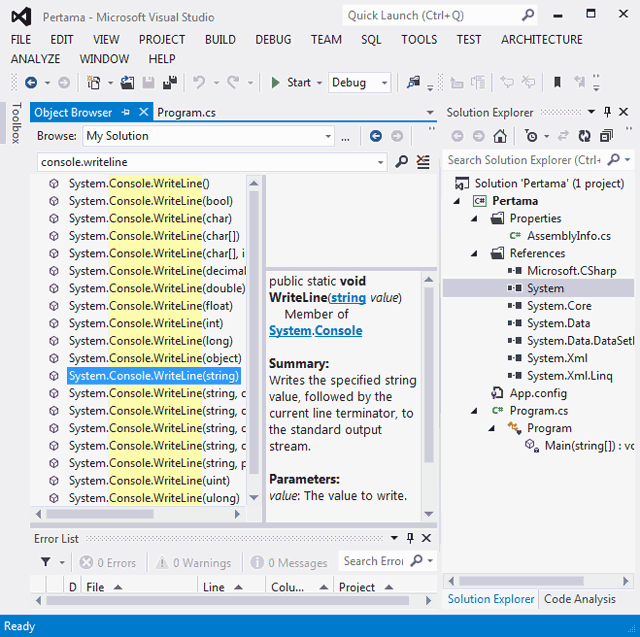Switch to the Program.cs tab
Screen dimensions: 640x637
point(187,113)
